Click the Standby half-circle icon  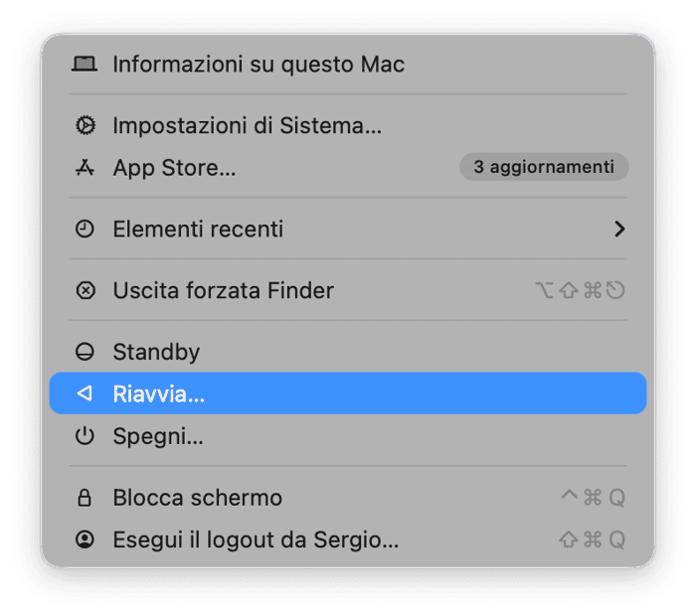point(86,353)
